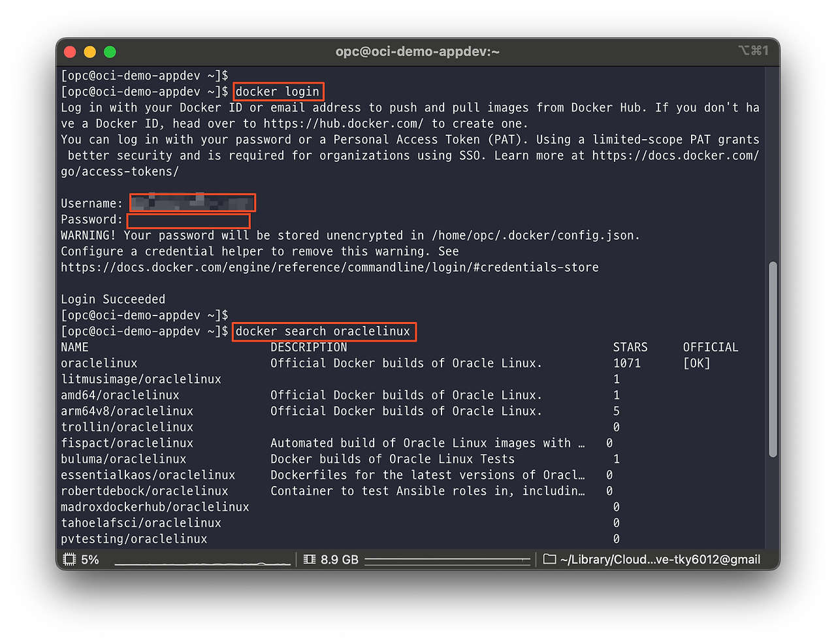Open the credentials-store documentation URL
The height and width of the screenshot is (644, 836).
point(330,267)
